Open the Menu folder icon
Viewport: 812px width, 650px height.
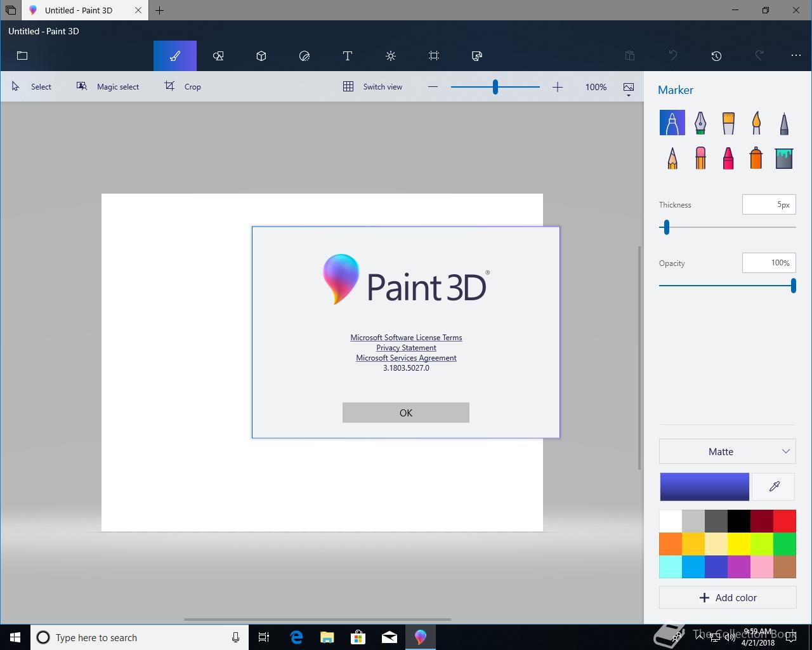(22, 56)
